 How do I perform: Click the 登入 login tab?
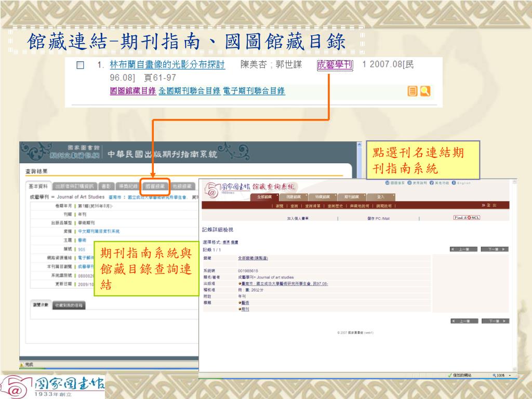click(381, 197)
